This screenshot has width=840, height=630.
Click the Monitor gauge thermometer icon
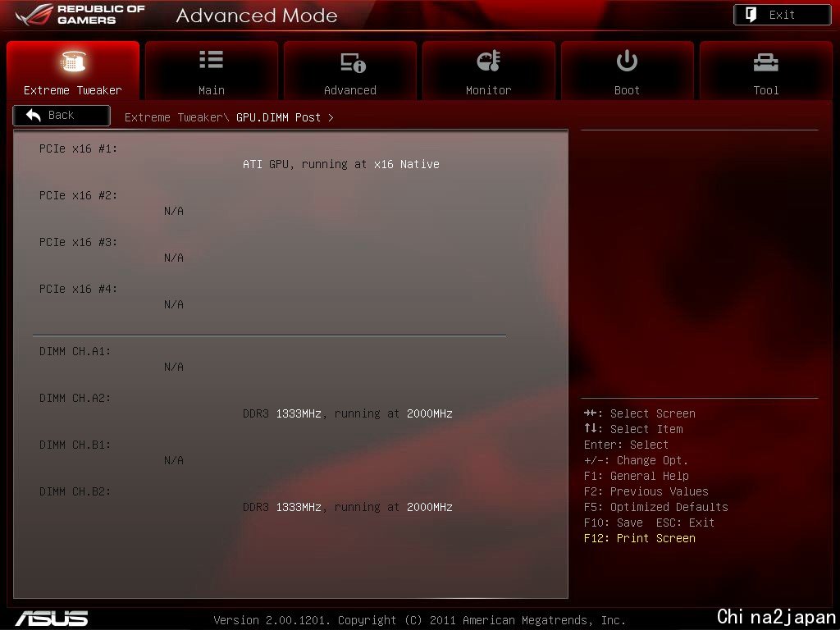(489, 61)
